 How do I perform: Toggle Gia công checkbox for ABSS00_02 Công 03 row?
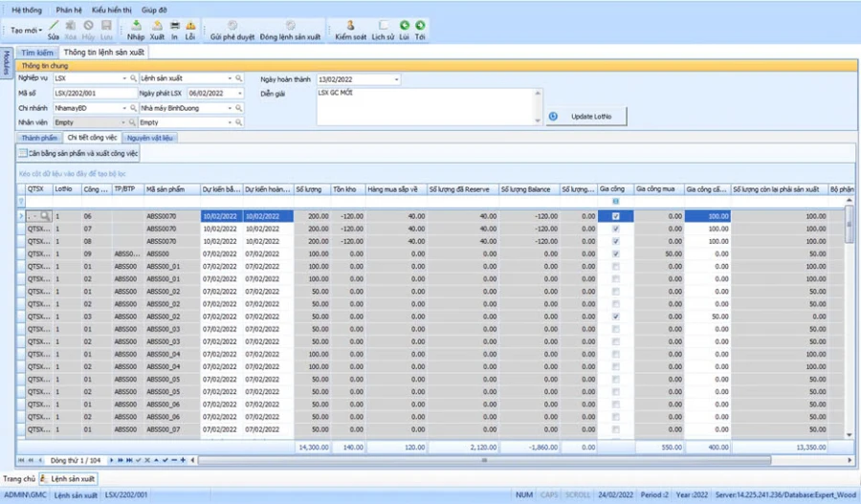pos(615,317)
